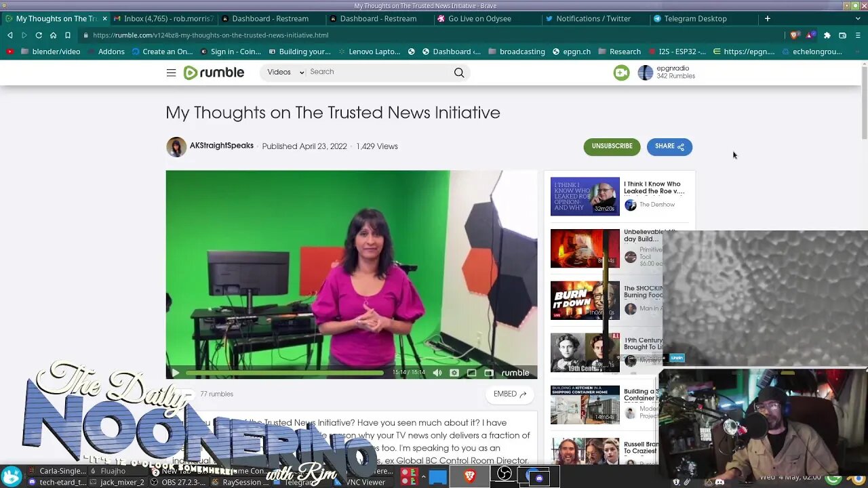This screenshot has height=488, width=868.
Task: Open Brave Shields icon
Action: 795,35
